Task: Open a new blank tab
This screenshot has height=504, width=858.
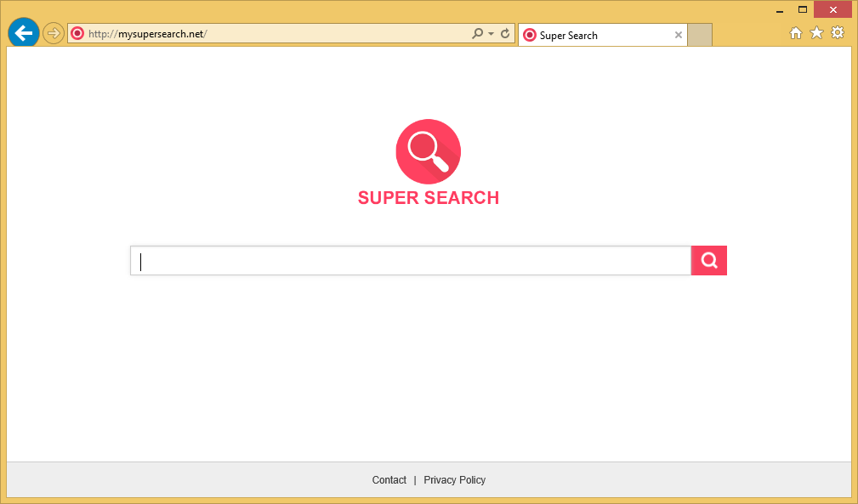Action: click(x=700, y=35)
